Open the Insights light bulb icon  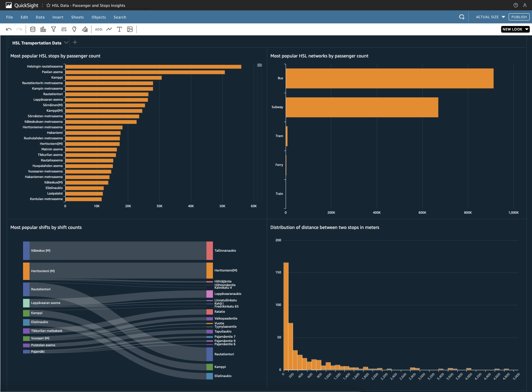[x=74, y=29]
